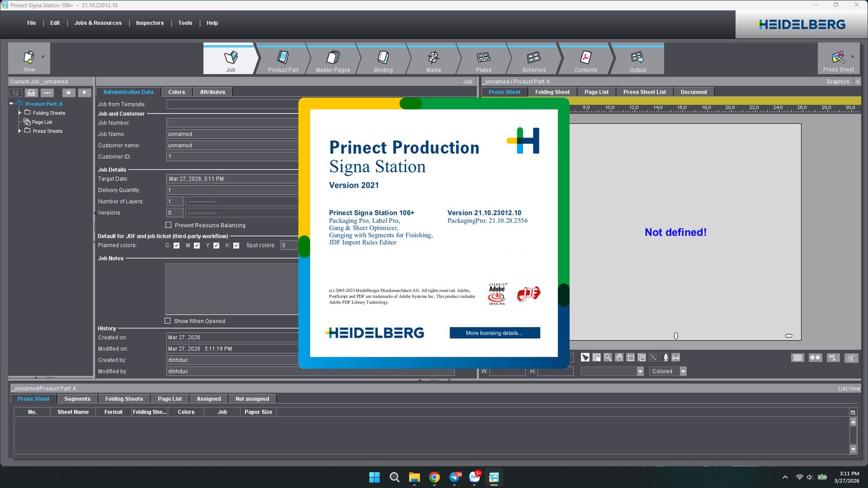Viewport: 868px width, 488px height.
Task: Collapse the Product Part: A tree node
Action: [11, 104]
